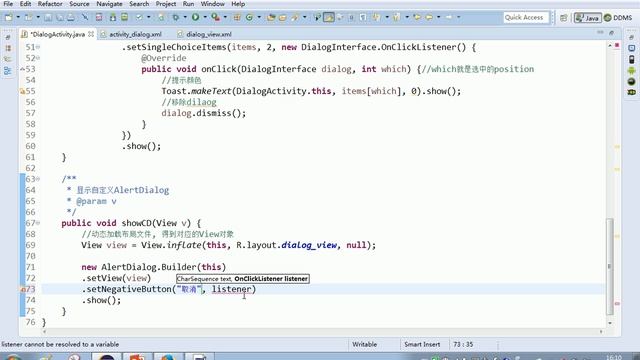Click the Run External Tools icon
The width and height of the screenshot is (640, 360).
[215, 17]
